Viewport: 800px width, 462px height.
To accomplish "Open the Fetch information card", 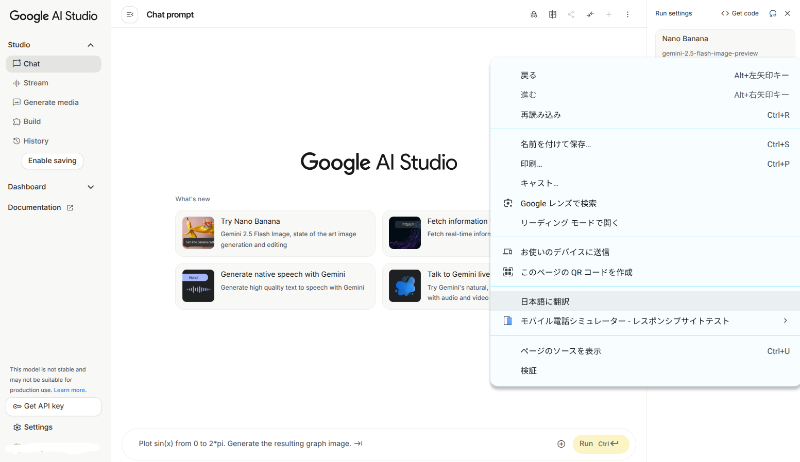I will point(436,233).
